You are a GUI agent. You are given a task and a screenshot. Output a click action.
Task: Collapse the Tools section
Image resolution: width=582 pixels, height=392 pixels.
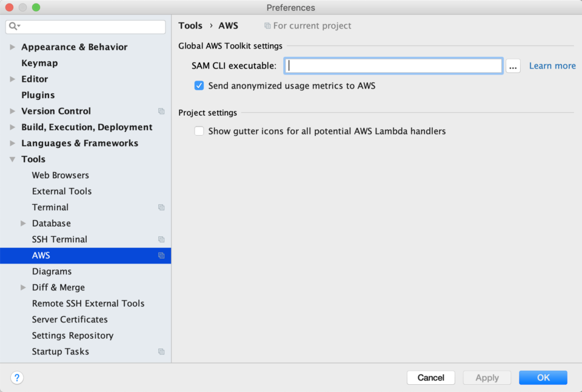pos(12,159)
